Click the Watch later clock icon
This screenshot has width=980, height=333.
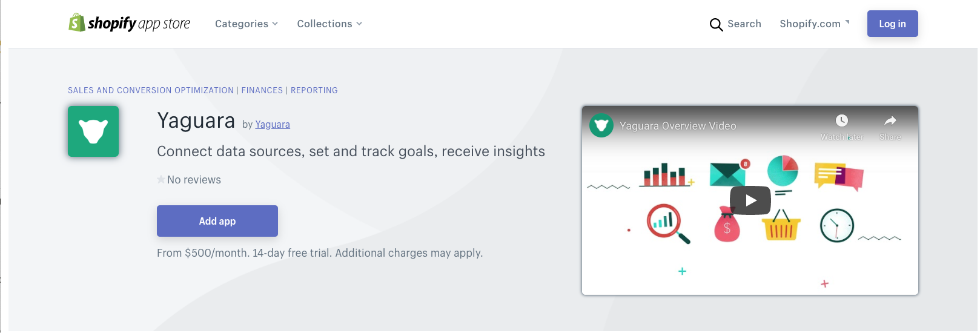pos(842,120)
